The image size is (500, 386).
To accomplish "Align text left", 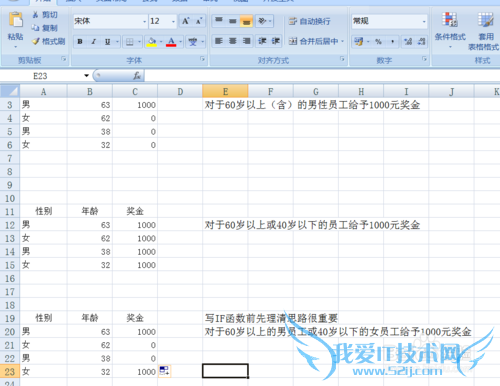I will [x=219, y=41].
